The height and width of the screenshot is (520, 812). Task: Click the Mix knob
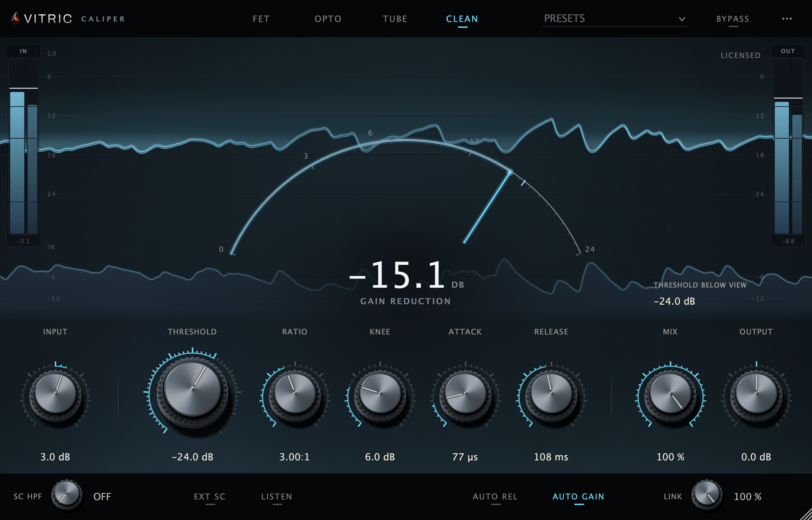click(x=670, y=394)
